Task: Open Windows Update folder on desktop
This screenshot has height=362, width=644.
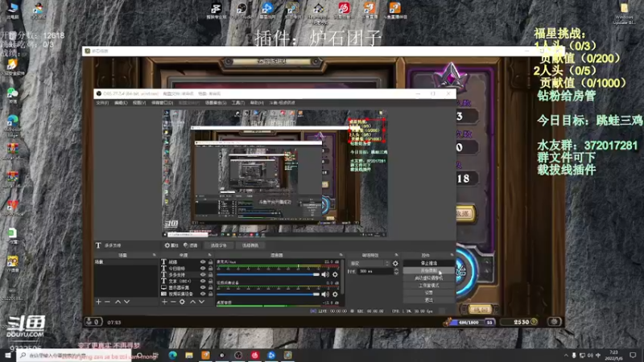Action: point(624,13)
